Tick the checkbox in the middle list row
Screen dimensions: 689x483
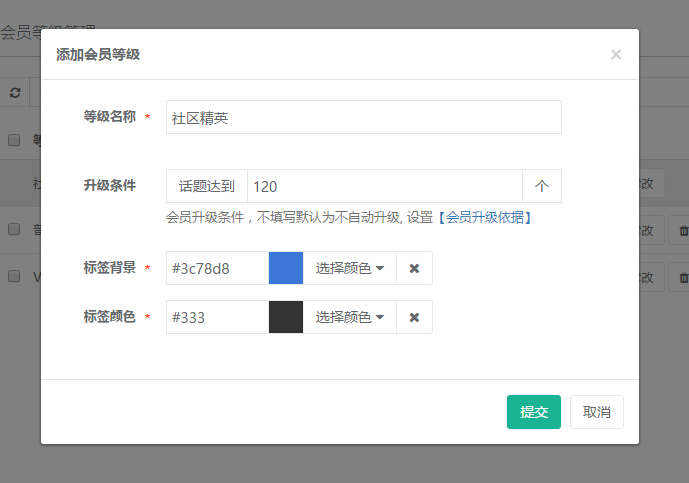click(14, 229)
